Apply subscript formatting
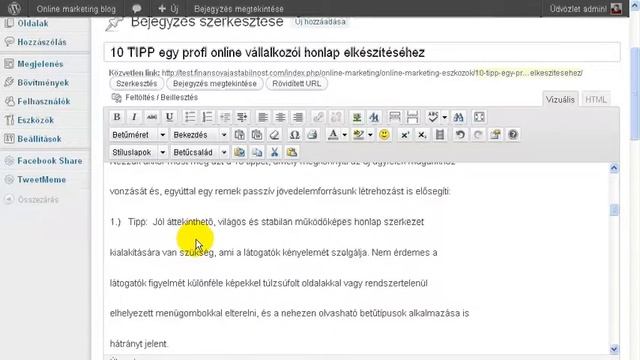640x360 pixels. pos(422,135)
